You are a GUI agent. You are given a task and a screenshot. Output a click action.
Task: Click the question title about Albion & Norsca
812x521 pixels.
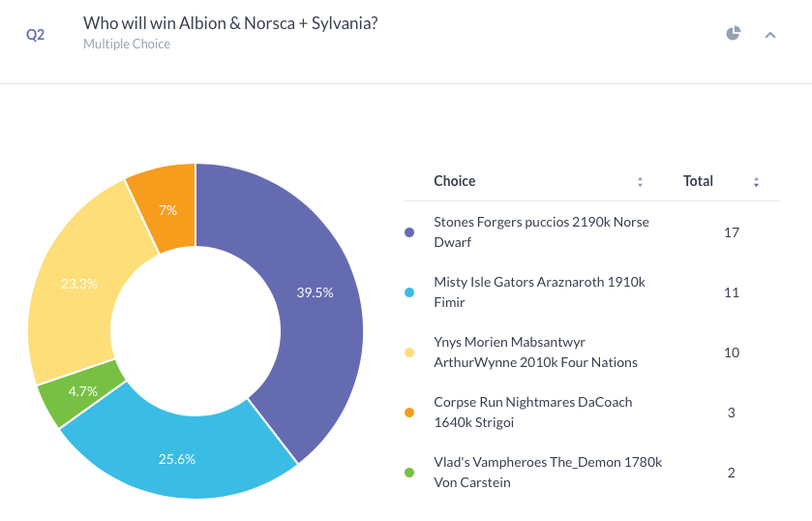coord(230,23)
